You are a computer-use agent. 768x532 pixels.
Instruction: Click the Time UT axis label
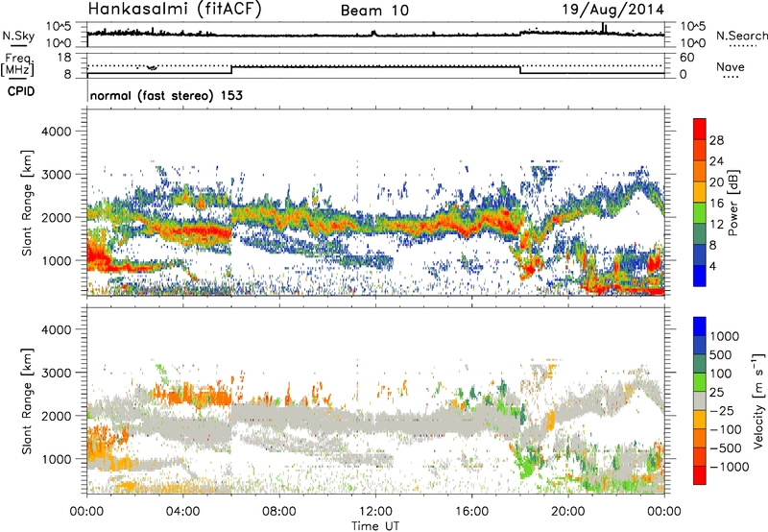[375, 526]
